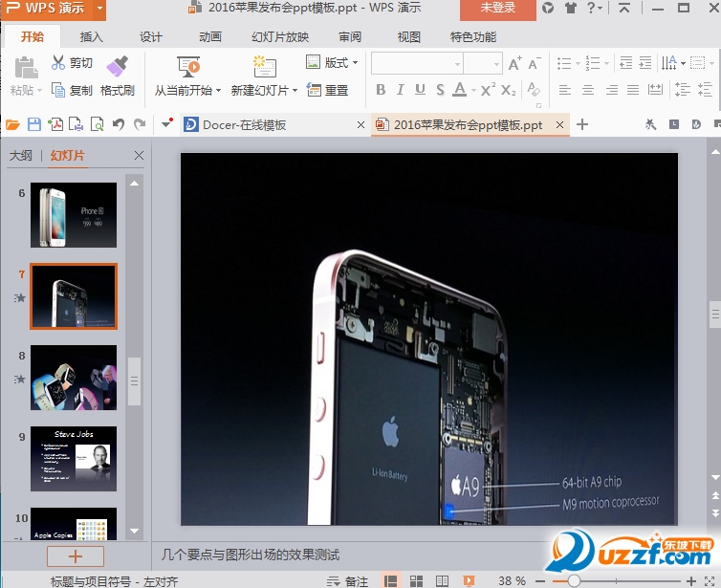This screenshot has width=721, height=588.
Task: Click the Not Logged In (未登录) button
Action: coord(498,9)
